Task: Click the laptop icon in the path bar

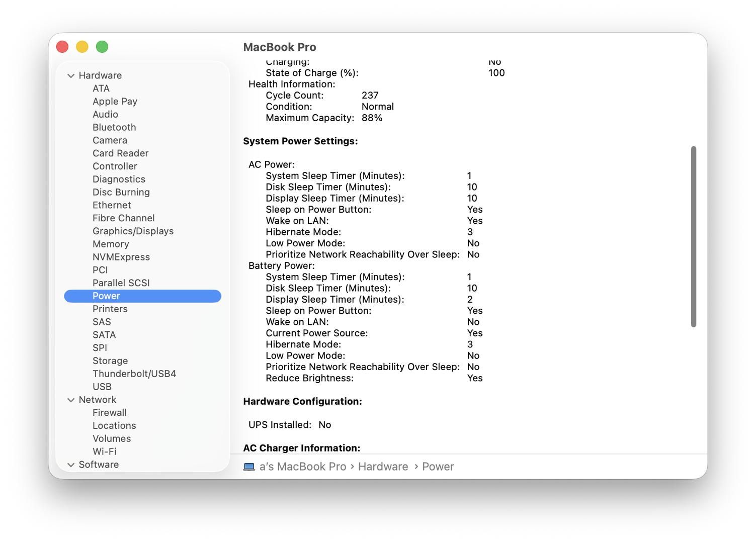Action: [249, 467]
